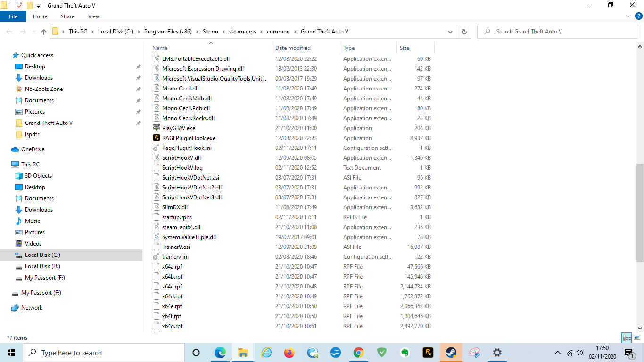Unpin Desktop from Quick access
Image resolution: width=644 pixels, height=362 pixels.
[138, 66]
